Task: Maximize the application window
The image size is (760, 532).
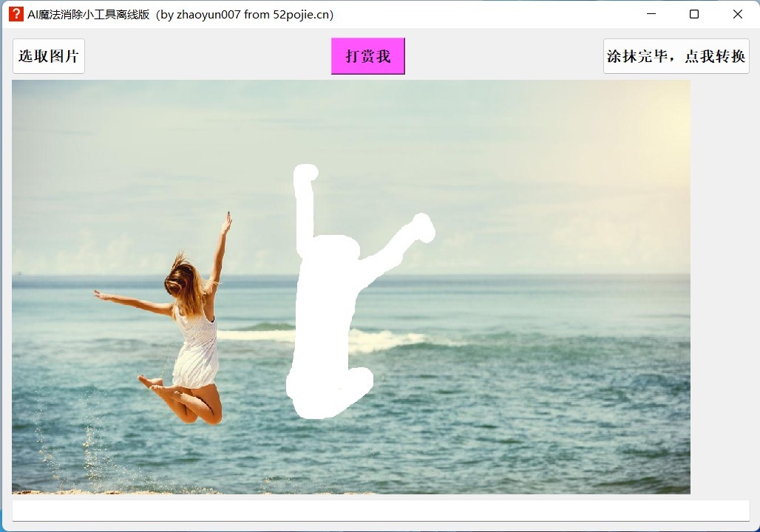Action: tap(694, 14)
